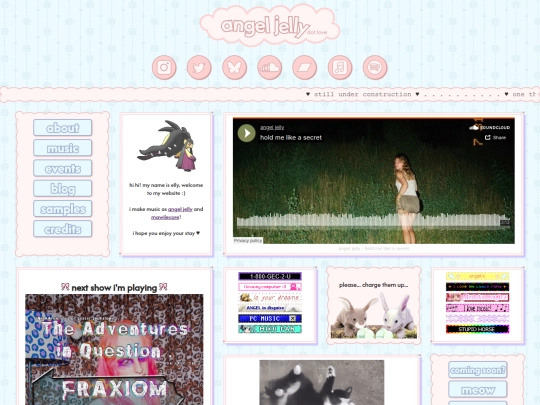Screen dimensions: 540x405
Task: Open the events page
Action: click(63, 168)
